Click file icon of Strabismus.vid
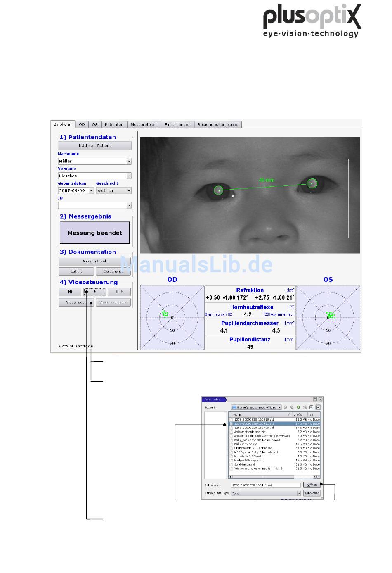The width and height of the screenshot is (392, 573). (x=231, y=464)
